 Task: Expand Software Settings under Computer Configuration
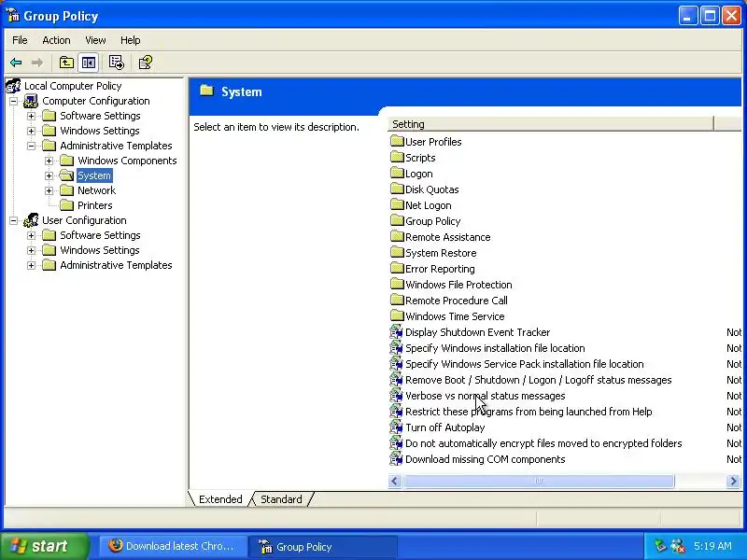[x=31, y=116]
